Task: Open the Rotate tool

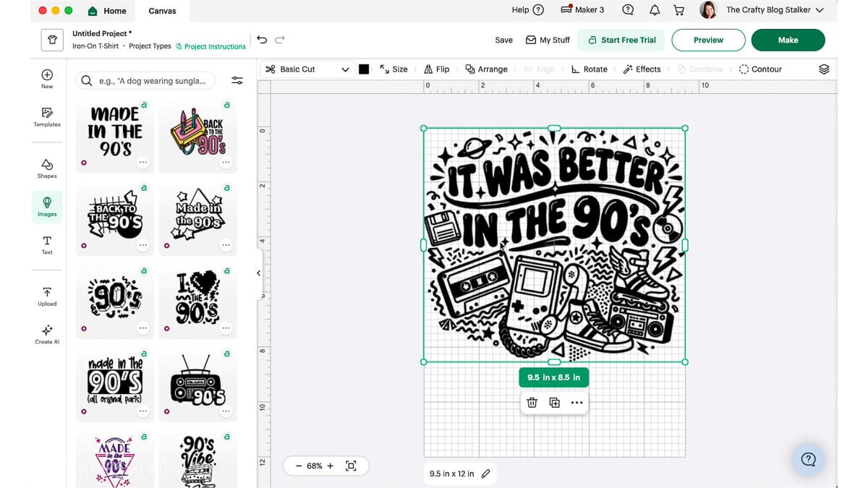Action: point(589,69)
